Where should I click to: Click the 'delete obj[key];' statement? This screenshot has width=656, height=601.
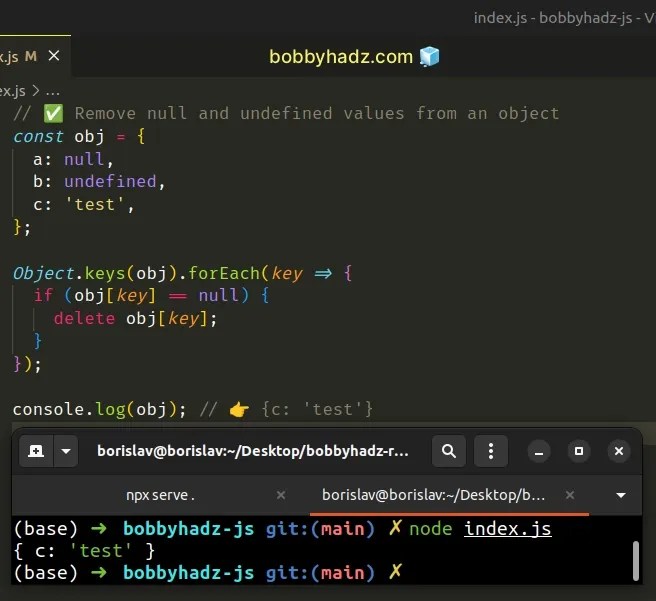point(136,319)
